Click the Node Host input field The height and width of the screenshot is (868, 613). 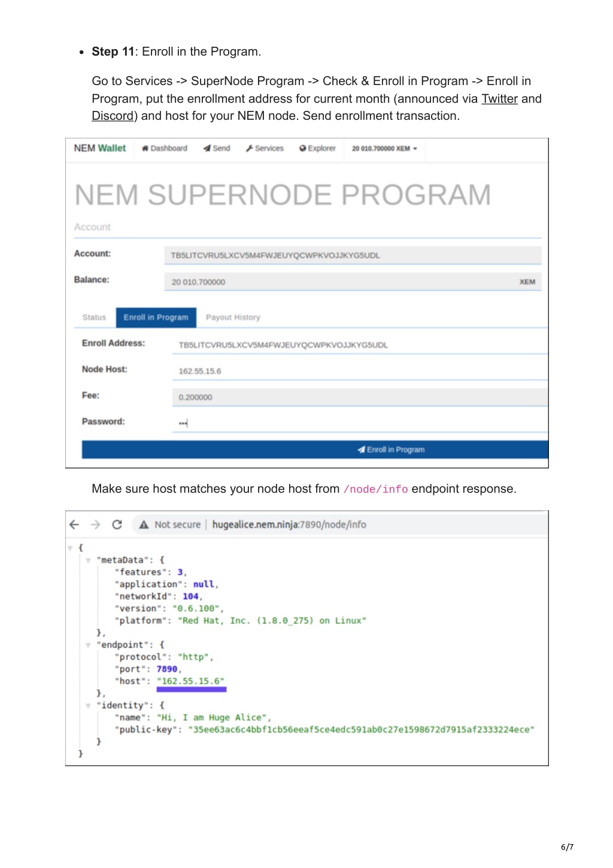click(360, 371)
